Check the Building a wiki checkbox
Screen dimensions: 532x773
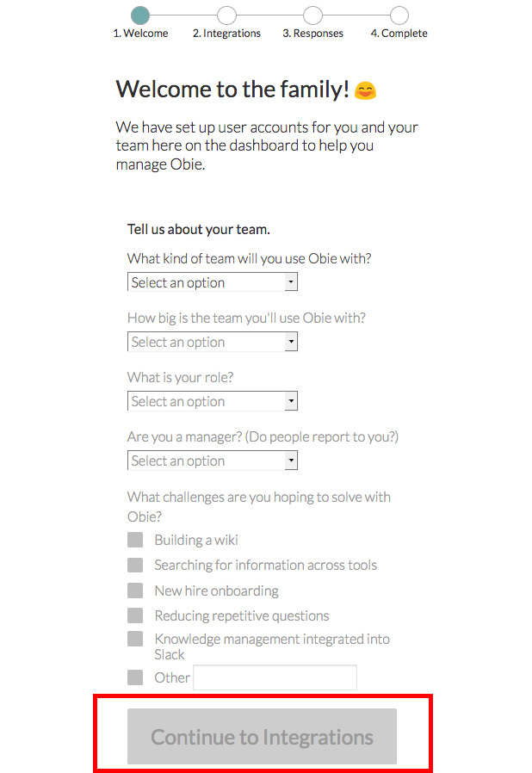pos(135,540)
